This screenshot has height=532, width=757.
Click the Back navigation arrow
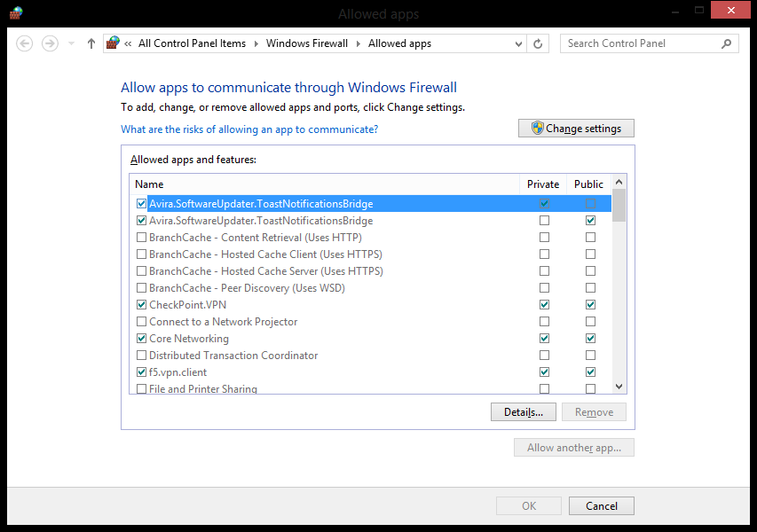coord(25,43)
